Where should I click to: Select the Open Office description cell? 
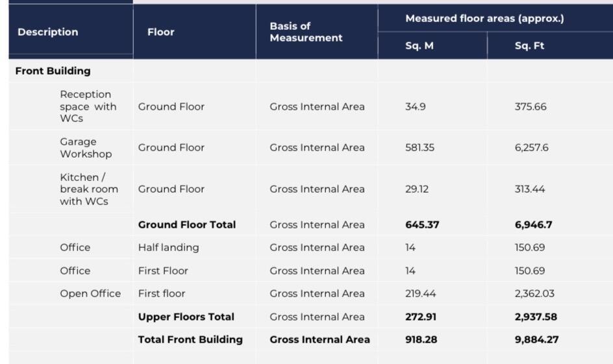[x=90, y=294]
